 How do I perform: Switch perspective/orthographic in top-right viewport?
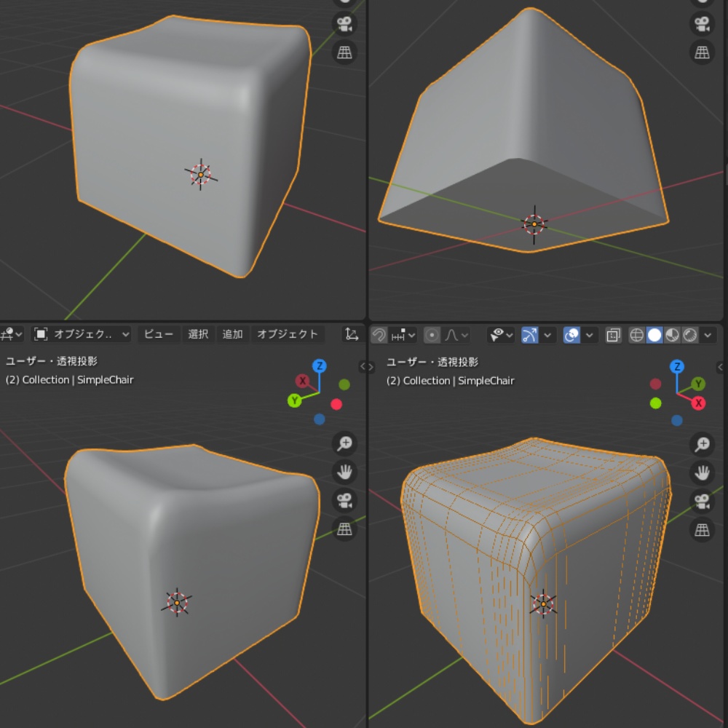[702, 52]
